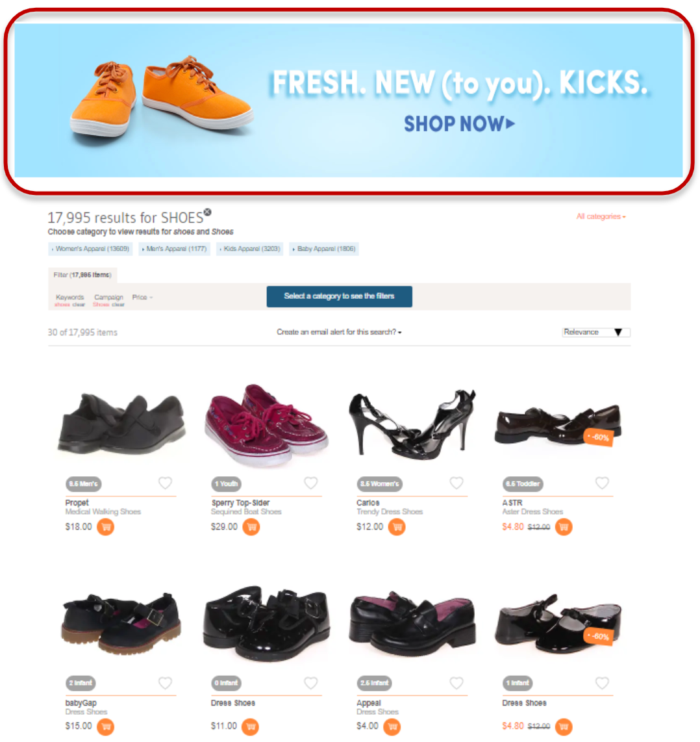Open email alert for this search option

[x=339, y=332]
